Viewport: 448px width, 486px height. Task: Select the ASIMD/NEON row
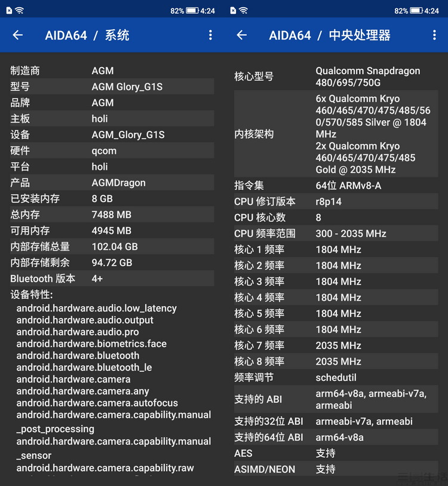pos(336,469)
